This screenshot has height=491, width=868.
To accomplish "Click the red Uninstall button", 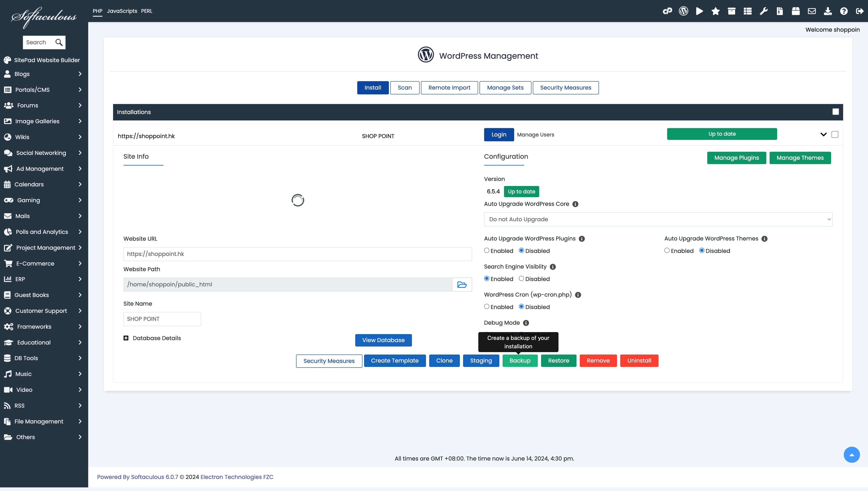I will click(639, 361).
